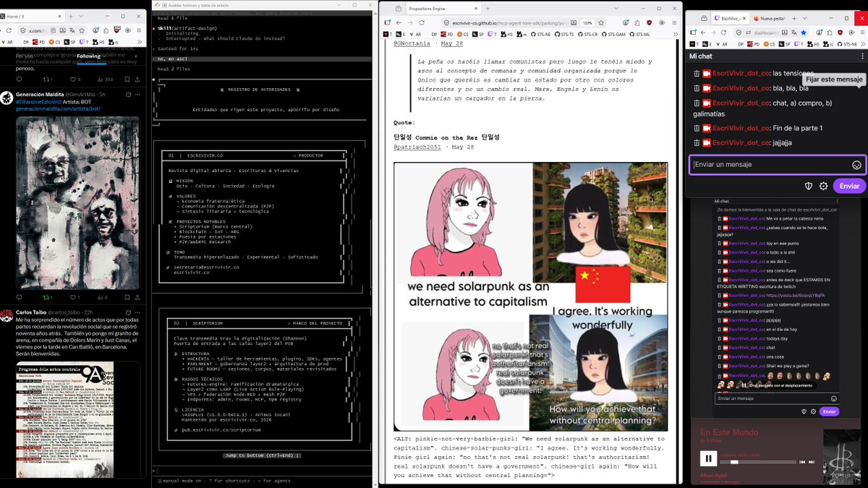The height and width of the screenshot is (488, 868).
Task: Click Enviar in lower embedded chat
Action: pos(829,411)
